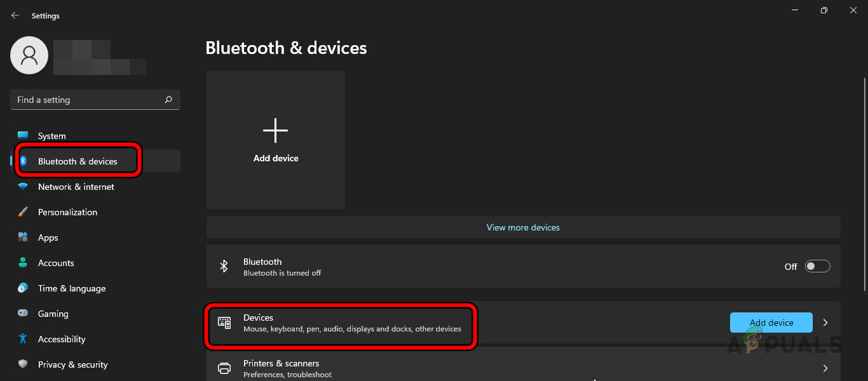Open Network & internet using its globe icon
The width and height of the screenshot is (868, 381).
pyautogui.click(x=23, y=187)
